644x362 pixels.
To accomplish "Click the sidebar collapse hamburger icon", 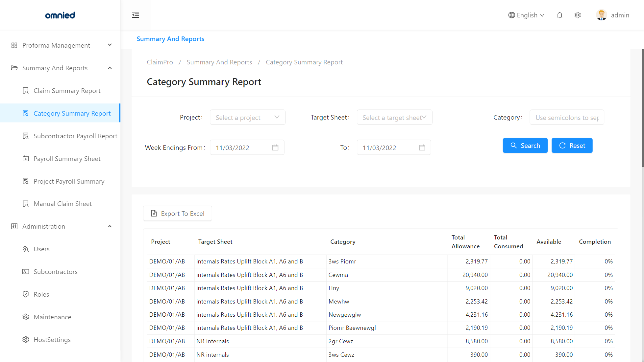I will pyautogui.click(x=136, y=15).
